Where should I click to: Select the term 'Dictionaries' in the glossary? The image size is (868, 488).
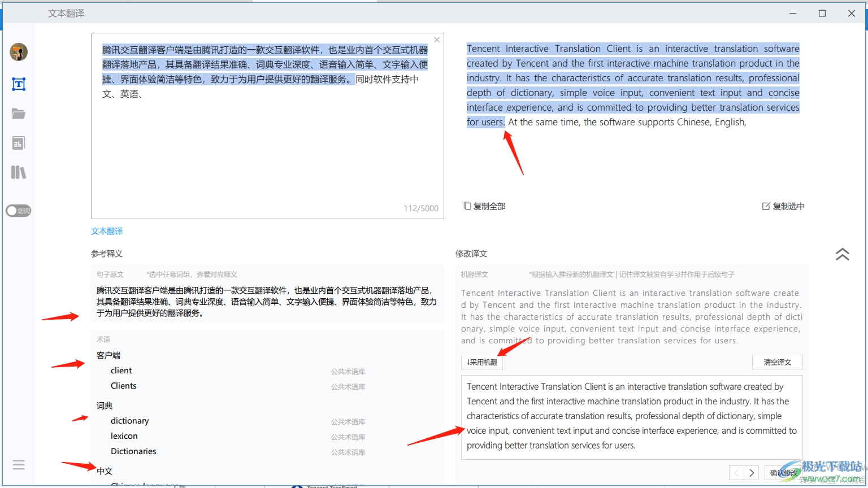tap(133, 451)
